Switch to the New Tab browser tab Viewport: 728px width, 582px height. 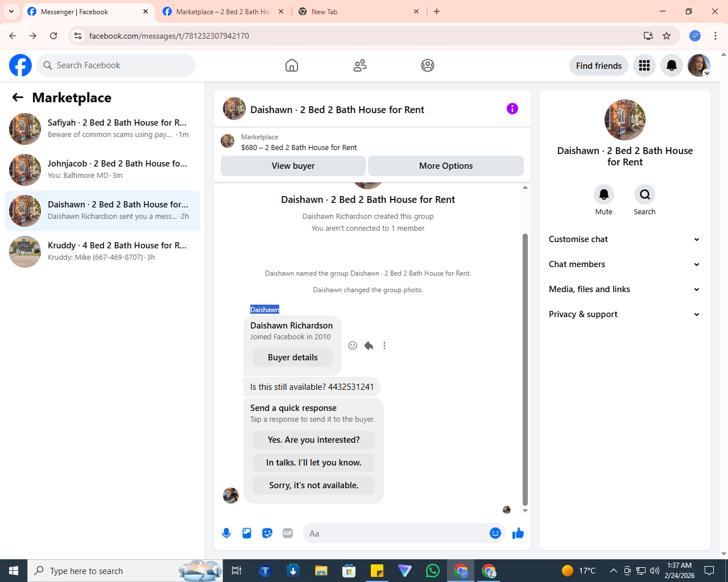point(359,11)
